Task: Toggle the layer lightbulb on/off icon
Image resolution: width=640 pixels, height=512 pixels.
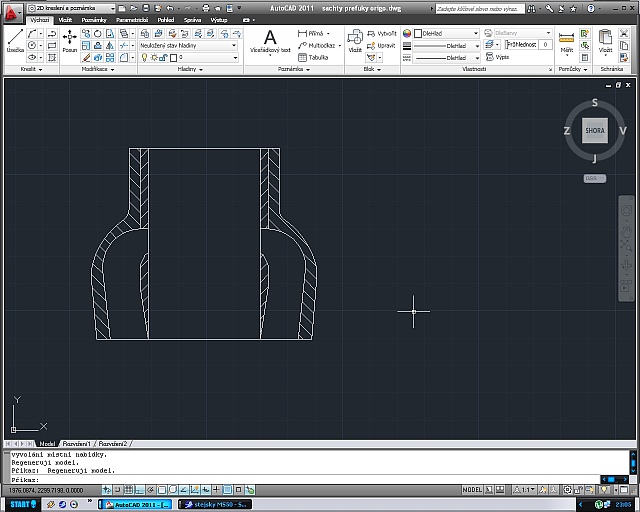Action: pyautogui.click(x=144, y=58)
